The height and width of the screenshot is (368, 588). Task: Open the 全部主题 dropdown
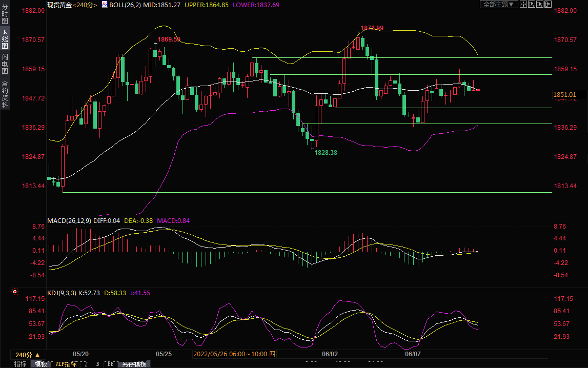tap(497, 4)
